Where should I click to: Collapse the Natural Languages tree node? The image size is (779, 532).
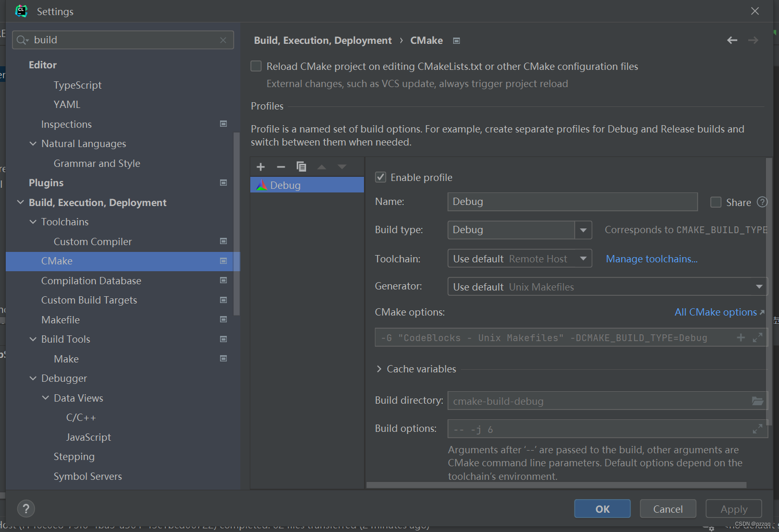point(33,143)
